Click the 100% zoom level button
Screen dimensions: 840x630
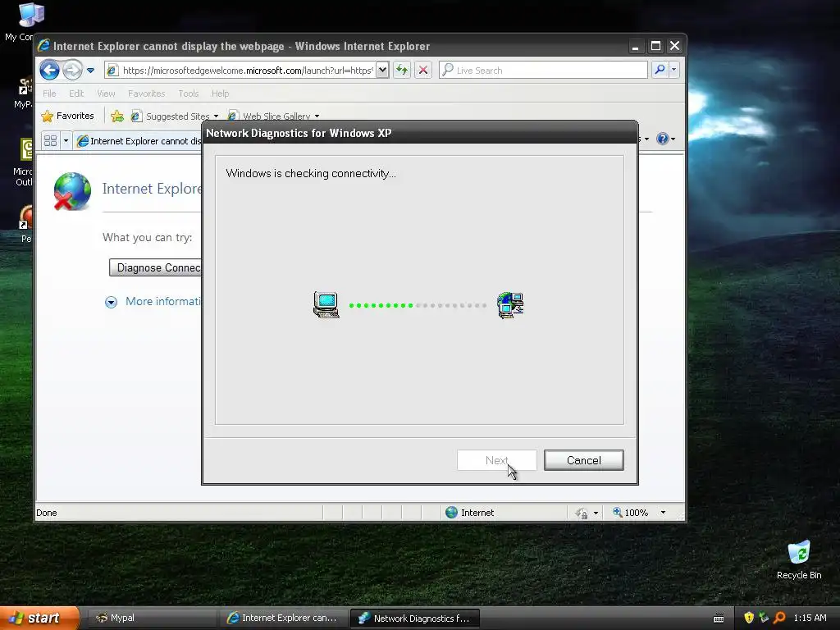(631, 513)
